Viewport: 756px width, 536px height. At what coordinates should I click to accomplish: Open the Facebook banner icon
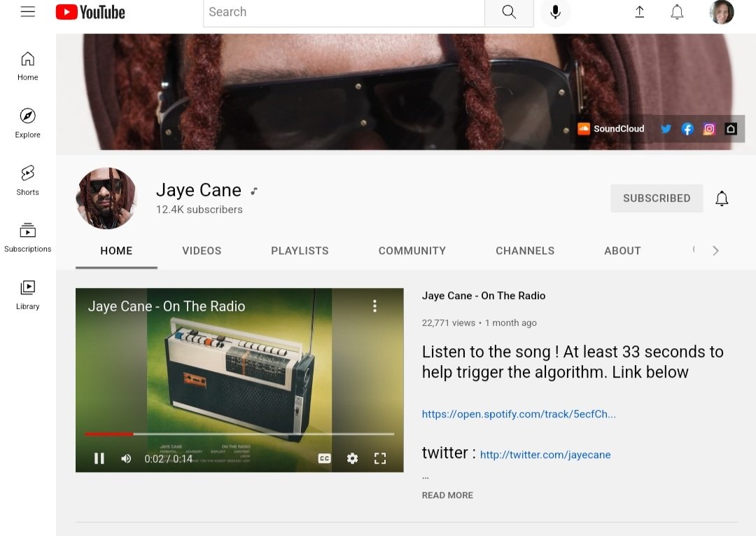[x=687, y=129]
